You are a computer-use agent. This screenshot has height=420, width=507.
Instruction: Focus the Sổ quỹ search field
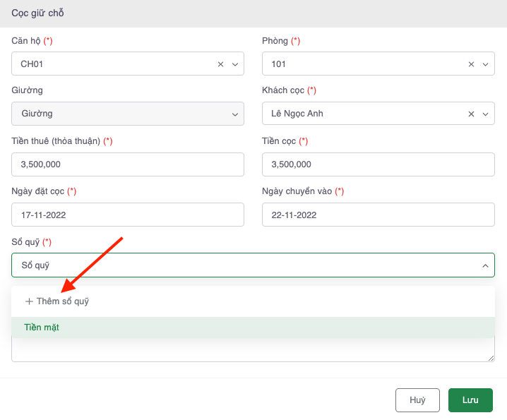(x=240, y=266)
